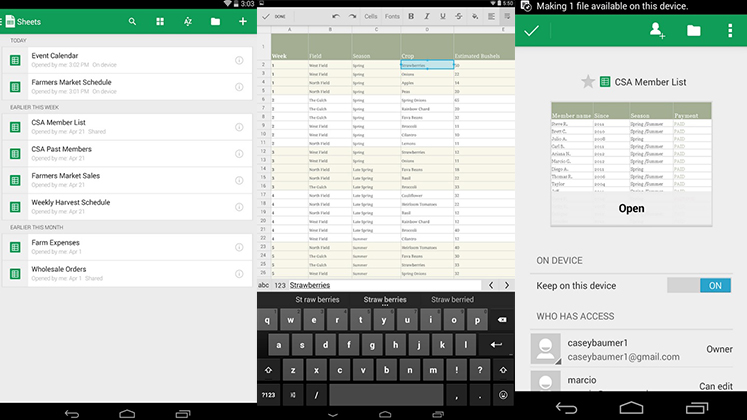747x420 pixels.
Task: Show info for Event Calendar file
Action: 239,60
